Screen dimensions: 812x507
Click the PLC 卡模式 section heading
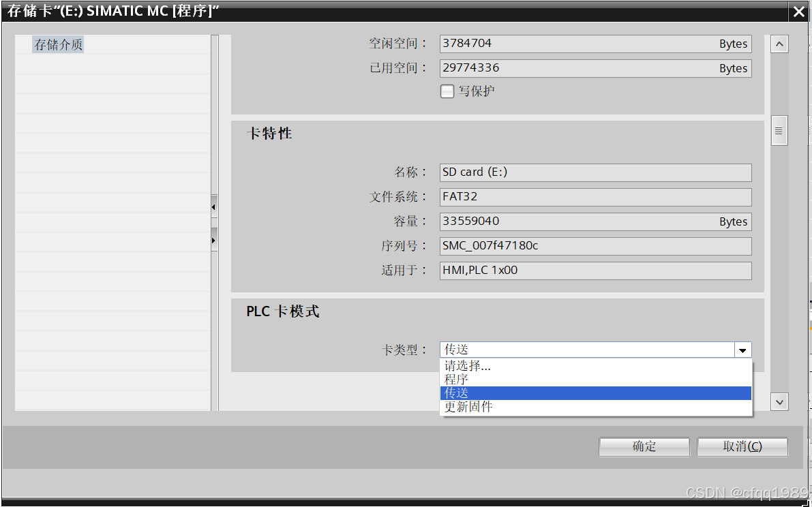point(283,311)
